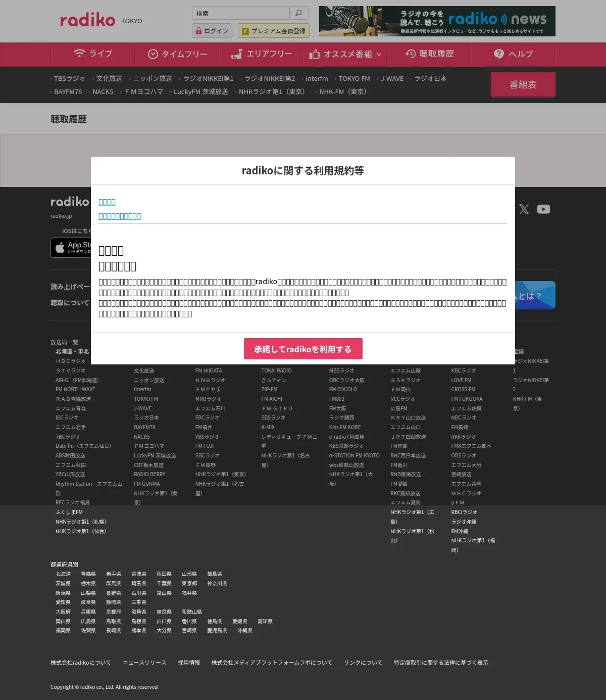
Task: Select ラジオNIKKEI第2 in station bar
Action: (270, 79)
